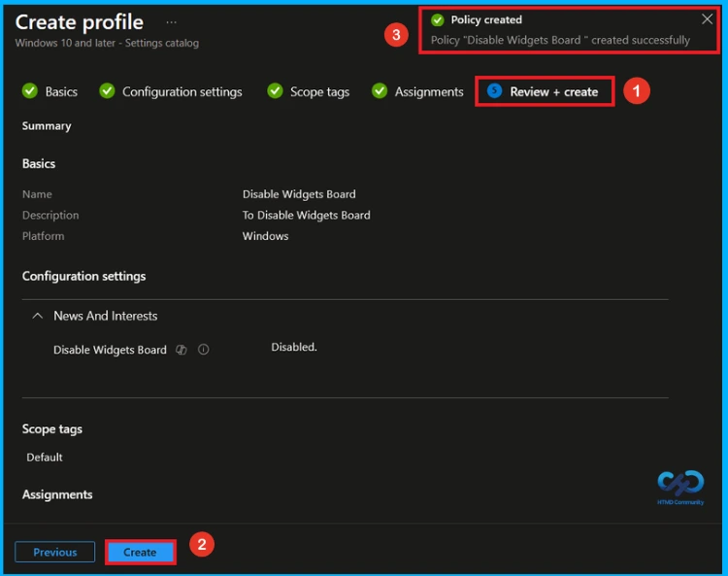728x576 pixels.
Task: Click the info icon next to Disable Widgets Board
Action: [204, 350]
